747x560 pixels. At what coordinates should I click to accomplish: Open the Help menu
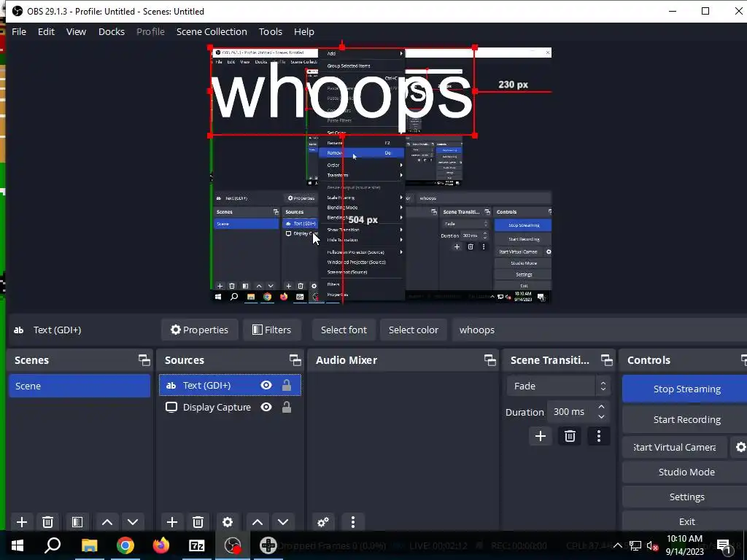(304, 31)
